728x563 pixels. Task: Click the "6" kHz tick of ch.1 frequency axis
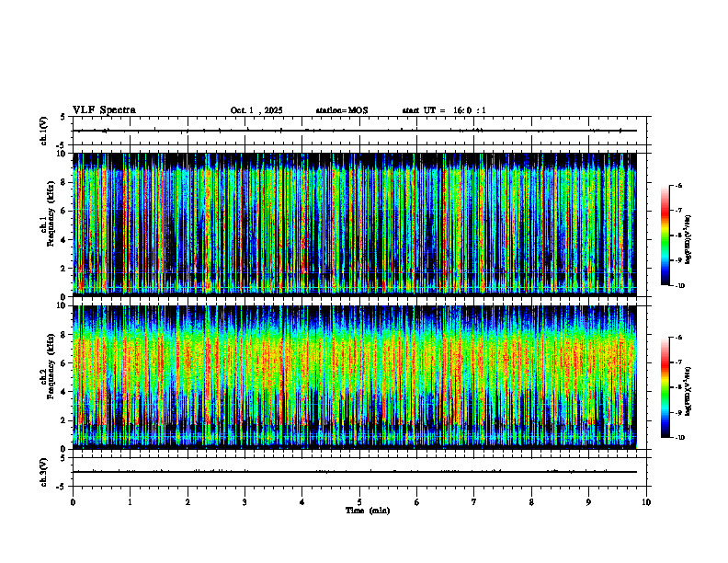click(x=64, y=211)
